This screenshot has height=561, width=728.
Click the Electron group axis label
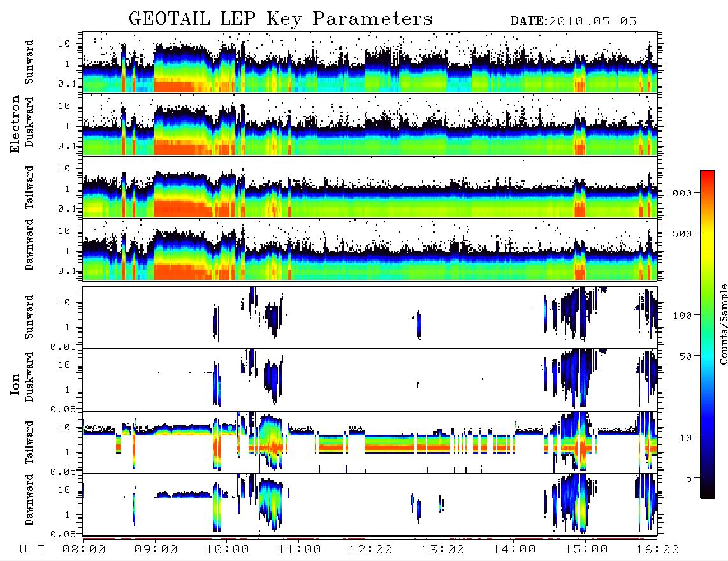15,124
